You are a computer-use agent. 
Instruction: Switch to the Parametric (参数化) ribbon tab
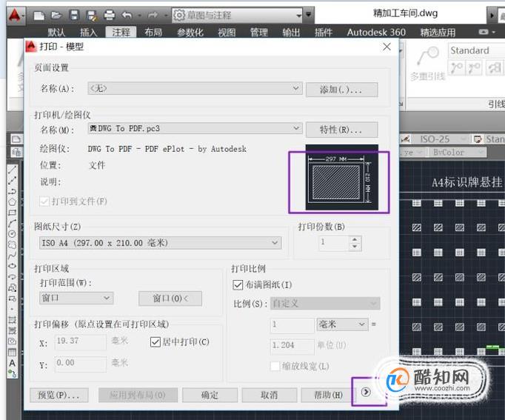coord(190,32)
